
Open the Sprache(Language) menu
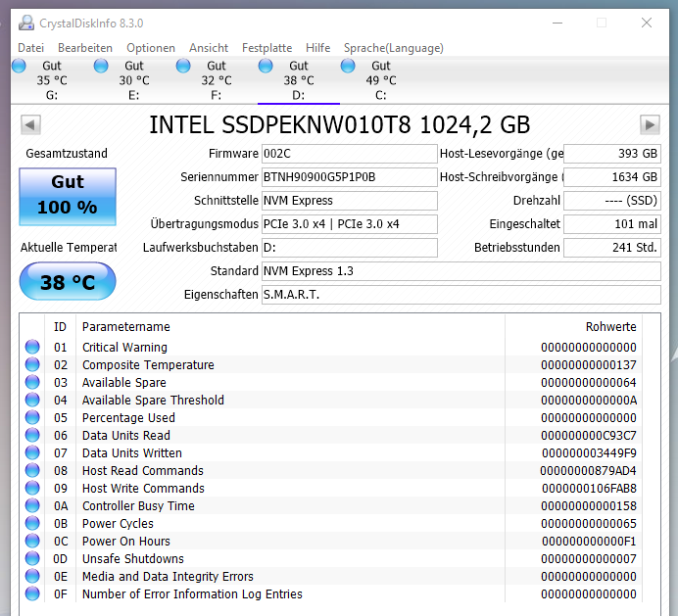[394, 48]
